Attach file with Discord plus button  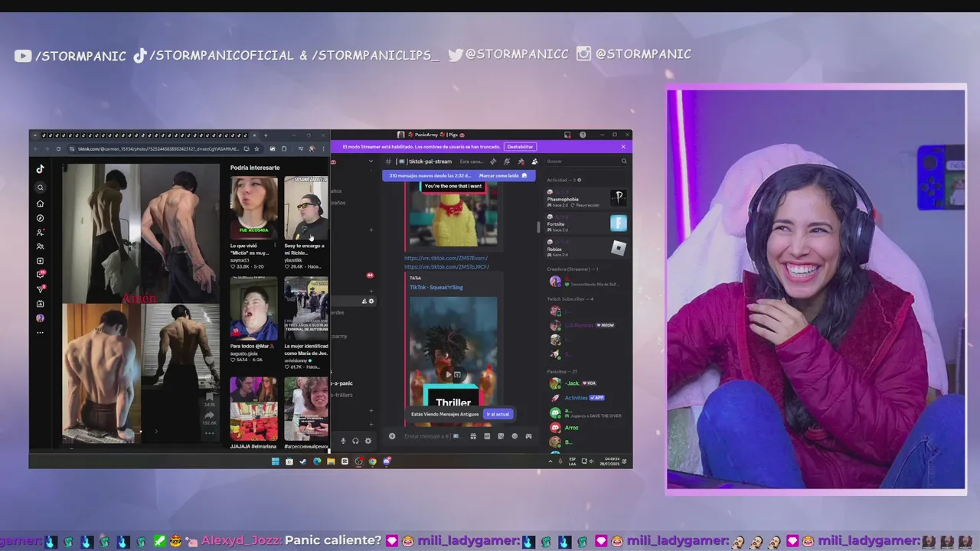[x=392, y=436]
